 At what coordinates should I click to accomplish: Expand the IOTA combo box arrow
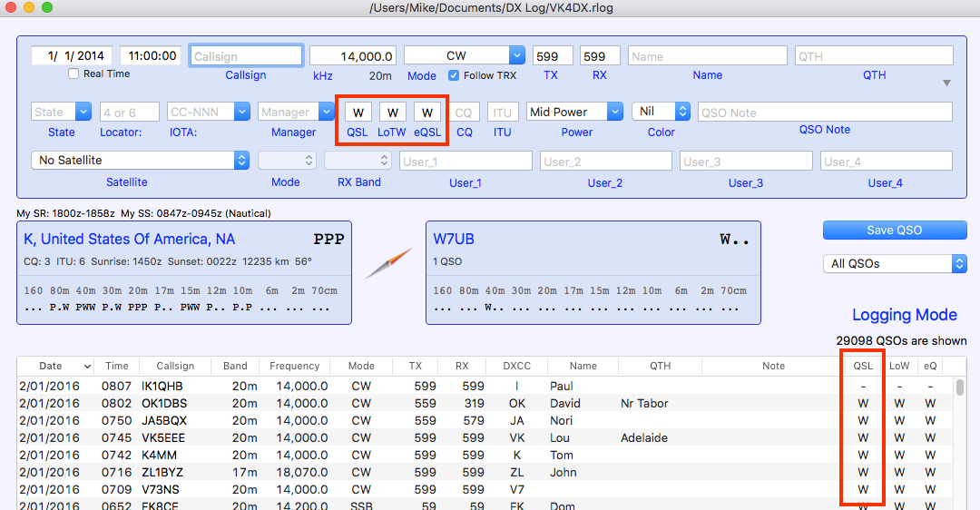click(x=242, y=112)
